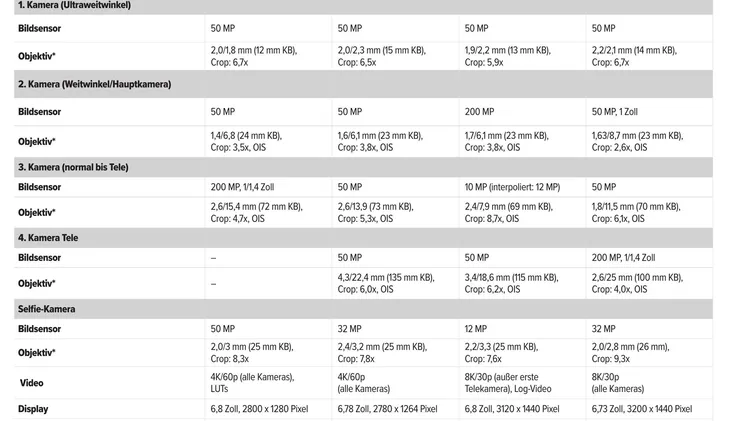
Task: Click the Selfie-Kamera section header
Action: (x=363, y=309)
